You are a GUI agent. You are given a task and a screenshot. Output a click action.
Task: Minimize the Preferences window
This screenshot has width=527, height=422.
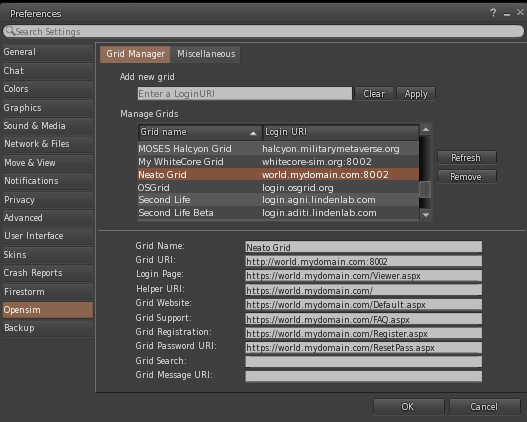(507, 14)
